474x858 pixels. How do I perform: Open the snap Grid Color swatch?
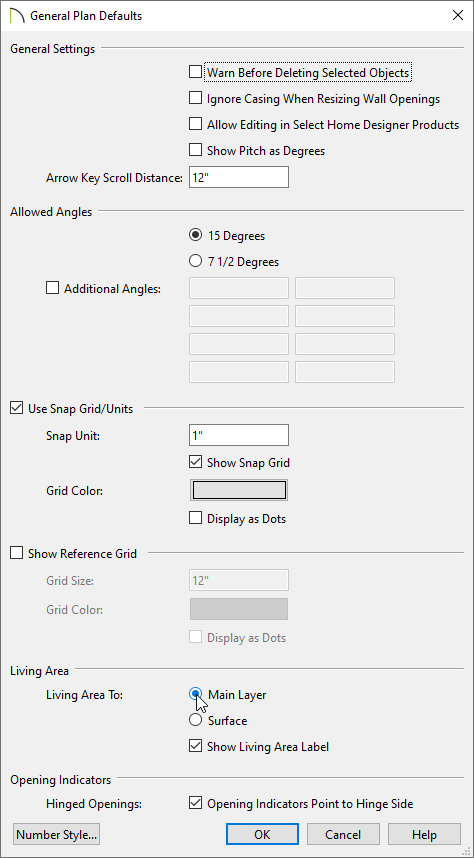[x=239, y=490]
